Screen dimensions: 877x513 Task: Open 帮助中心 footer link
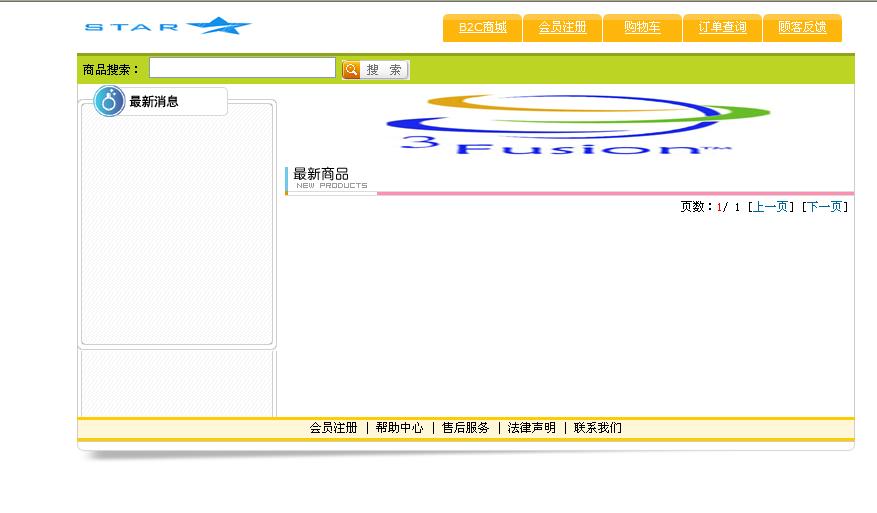pos(399,428)
